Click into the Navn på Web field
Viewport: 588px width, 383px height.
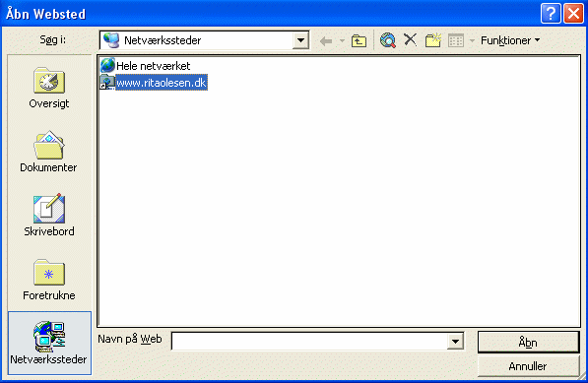click(309, 341)
